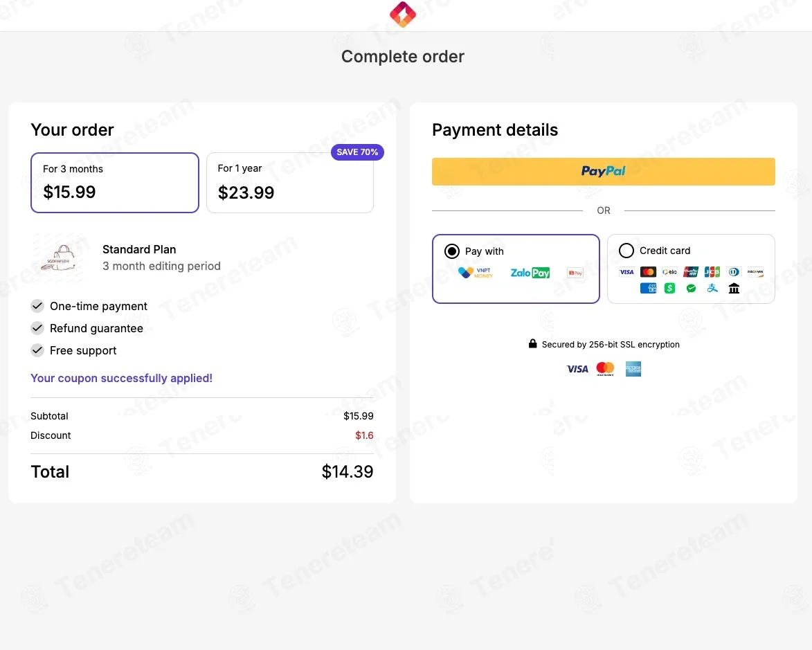
Task: Choose the For 1 year plan option
Action: point(290,182)
